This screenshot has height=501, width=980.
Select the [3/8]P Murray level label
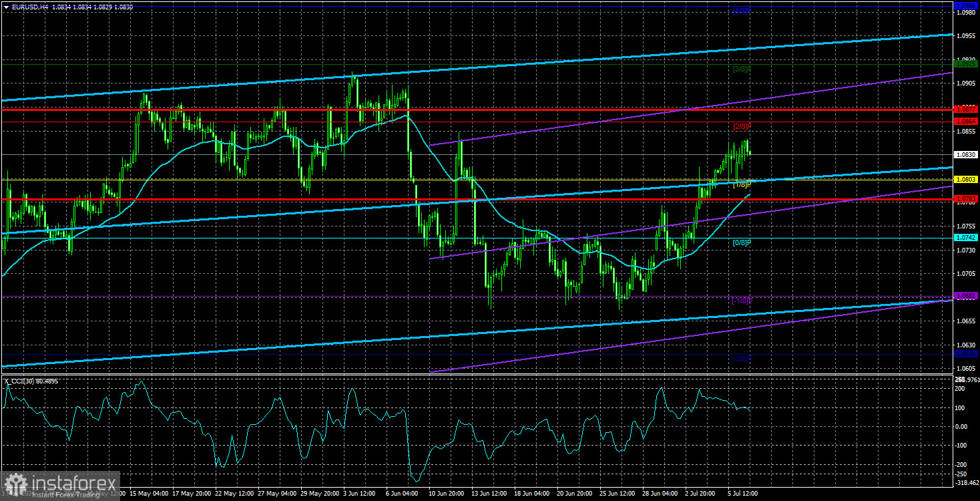[742, 69]
